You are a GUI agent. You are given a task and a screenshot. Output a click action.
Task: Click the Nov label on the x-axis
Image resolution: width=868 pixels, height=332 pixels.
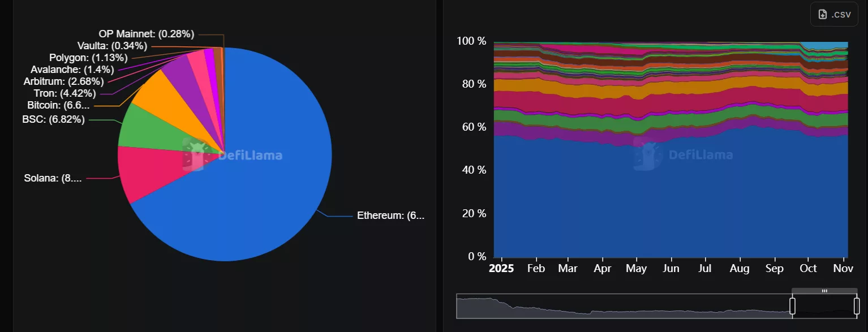click(843, 268)
